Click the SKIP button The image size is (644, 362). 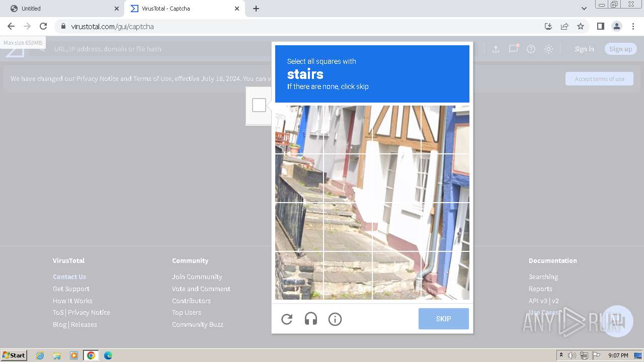(444, 319)
